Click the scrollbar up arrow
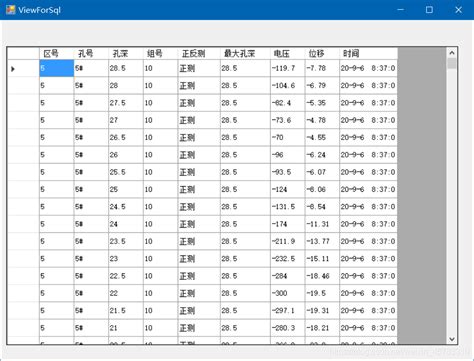The image size is (474, 361). coord(452,53)
